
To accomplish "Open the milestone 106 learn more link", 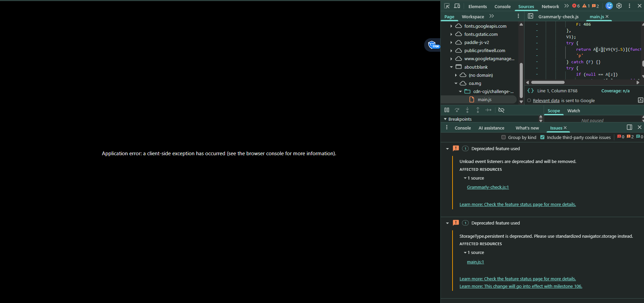I will point(521,286).
